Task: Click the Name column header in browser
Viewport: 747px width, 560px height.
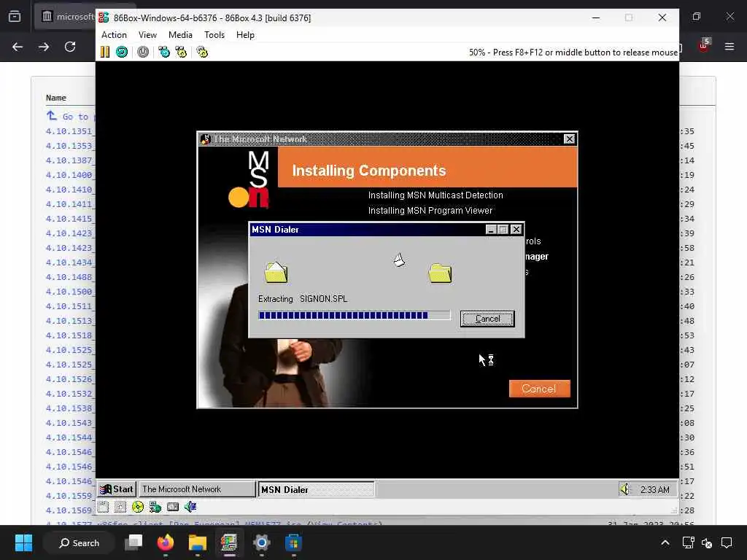Action: [x=56, y=98]
